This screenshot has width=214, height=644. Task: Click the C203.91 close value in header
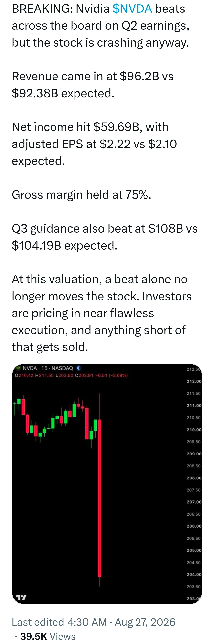(x=84, y=375)
